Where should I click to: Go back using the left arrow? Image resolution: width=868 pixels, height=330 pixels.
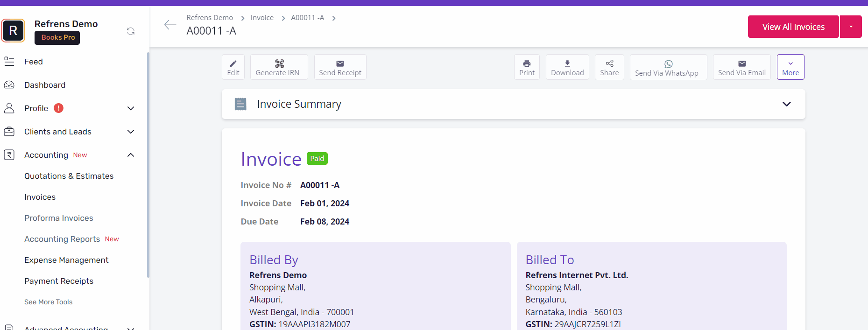170,25
